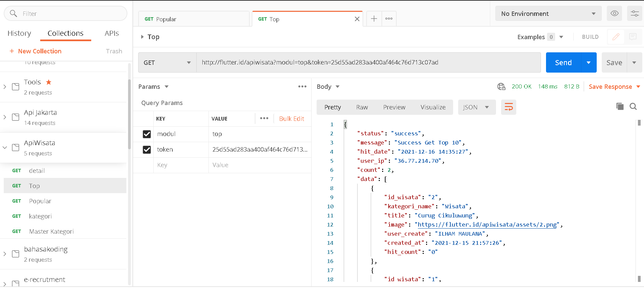Expand the bahasakoding collection chevron

pos(5,254)
